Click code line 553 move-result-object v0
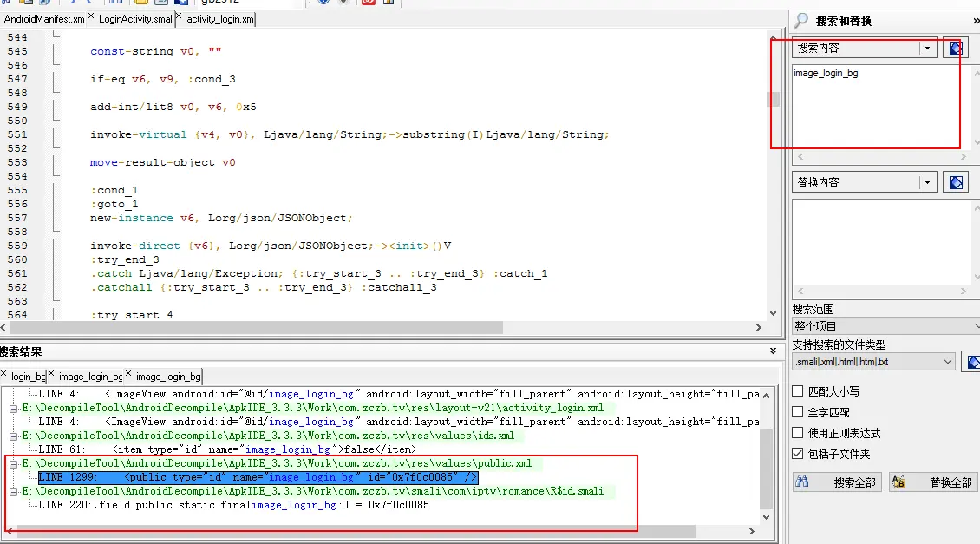980x544 pixels. point(162,162)
